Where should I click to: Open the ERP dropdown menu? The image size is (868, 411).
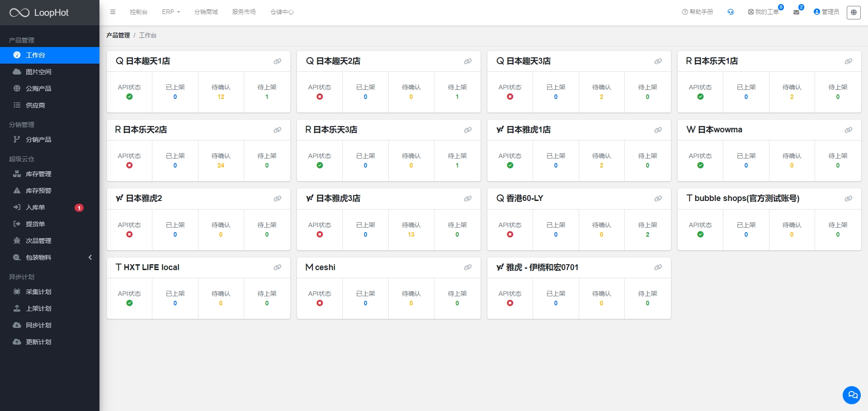170,12
